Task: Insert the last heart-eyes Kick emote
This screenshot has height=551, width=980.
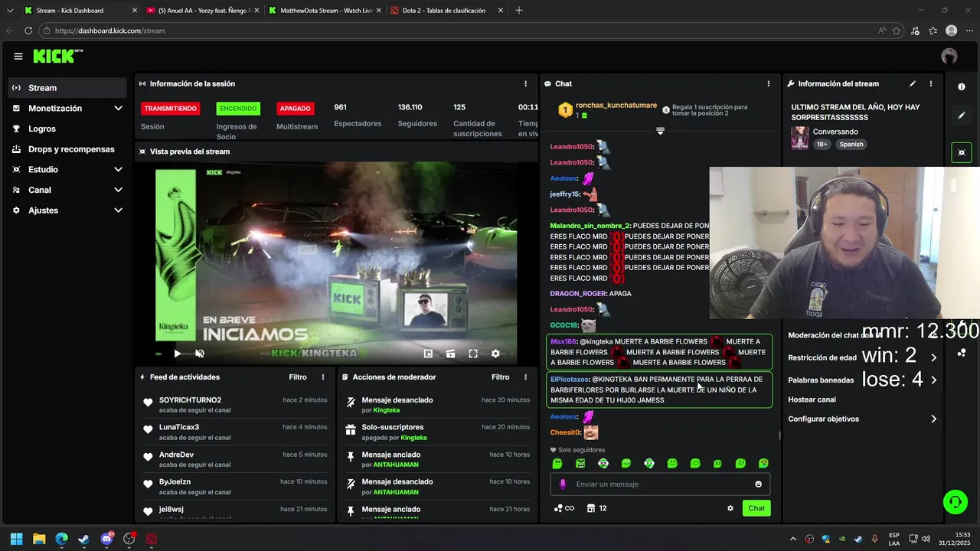Action: tap(763, 463)
